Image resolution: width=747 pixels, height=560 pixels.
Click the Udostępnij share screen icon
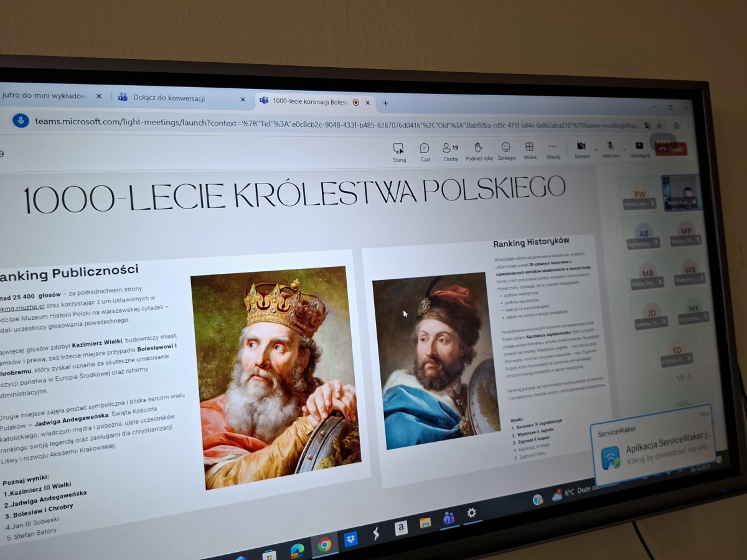[x=639, y=147]
